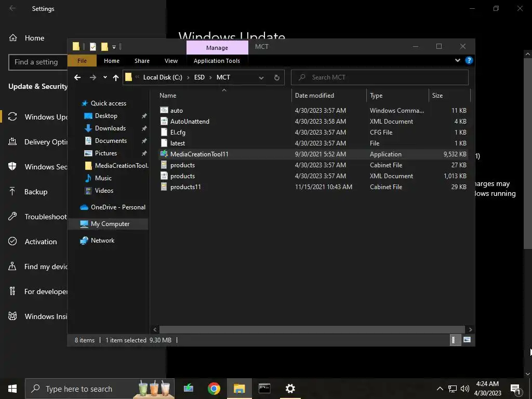This screenshot has height=399, width=532.
Task: Open the Home ribbon tab
Action: click(112, 61)
